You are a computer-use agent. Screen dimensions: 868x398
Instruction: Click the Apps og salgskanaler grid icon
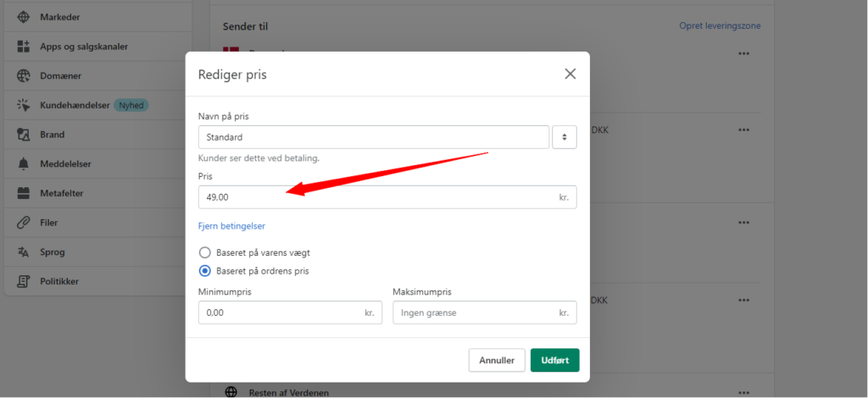coord(23,47)
